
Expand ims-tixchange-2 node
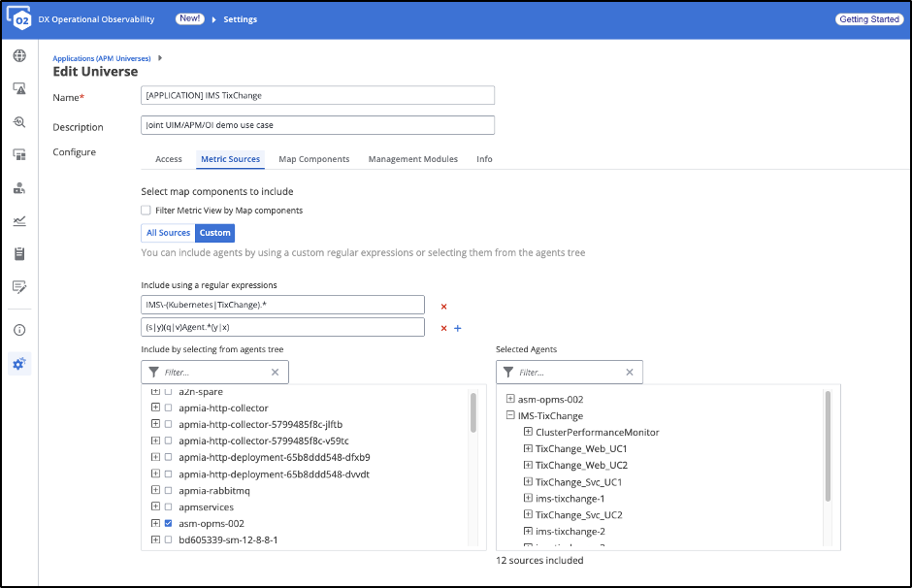pos(528,531)
